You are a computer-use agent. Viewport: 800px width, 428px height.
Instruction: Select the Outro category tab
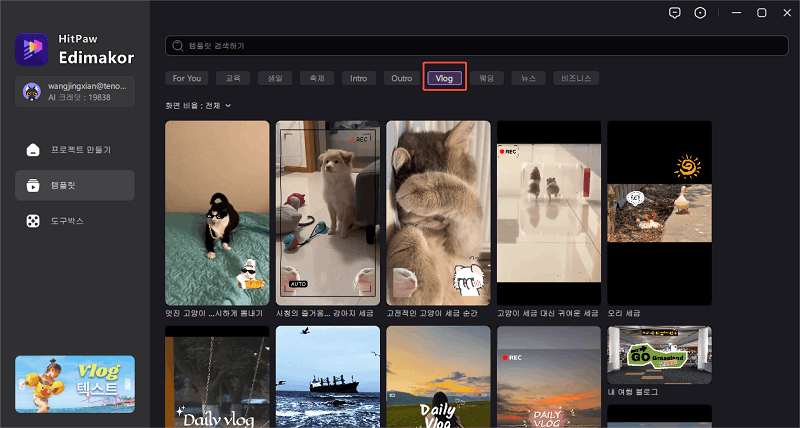401,78
